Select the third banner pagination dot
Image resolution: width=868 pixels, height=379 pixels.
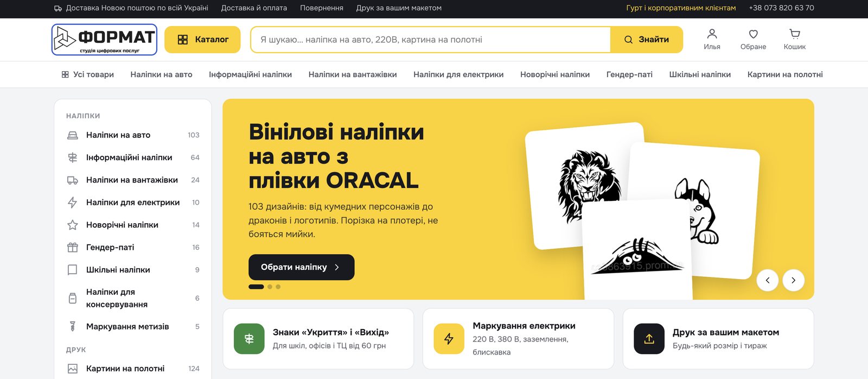pos(278,287)
